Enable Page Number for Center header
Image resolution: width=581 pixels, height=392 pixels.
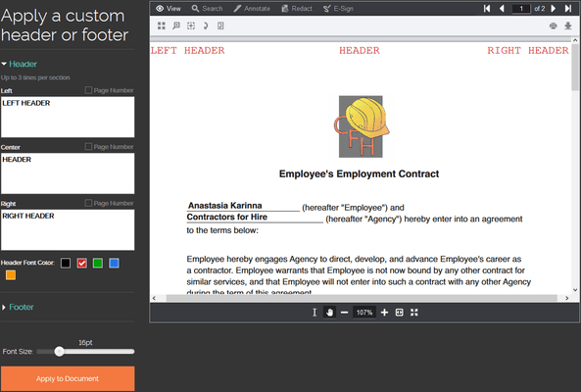click(88, 146)
